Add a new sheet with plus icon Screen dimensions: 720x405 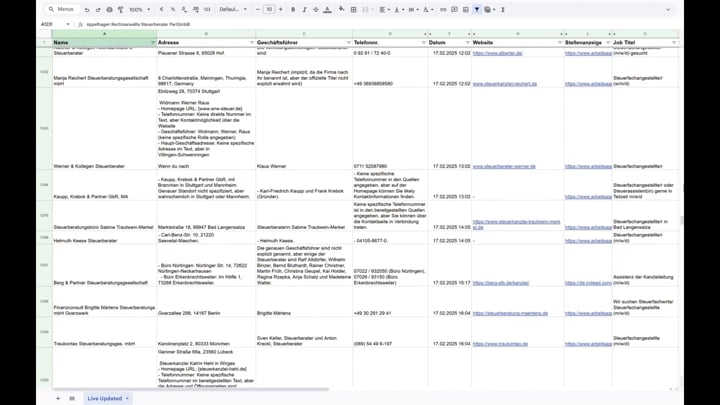pos(58,399)
